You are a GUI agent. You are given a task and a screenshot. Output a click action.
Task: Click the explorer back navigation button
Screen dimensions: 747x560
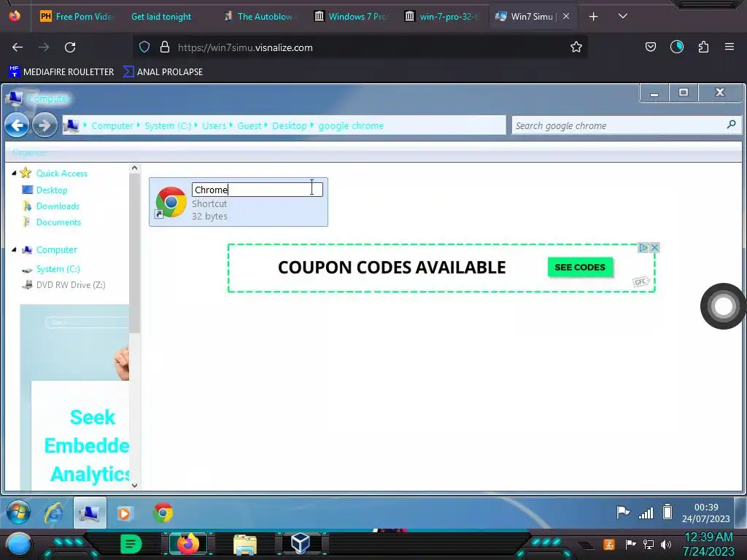[18, 125]
